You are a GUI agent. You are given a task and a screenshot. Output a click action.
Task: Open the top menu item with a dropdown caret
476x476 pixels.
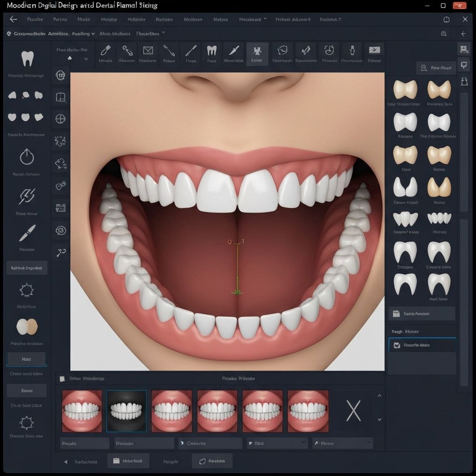[x=253, y=20]
